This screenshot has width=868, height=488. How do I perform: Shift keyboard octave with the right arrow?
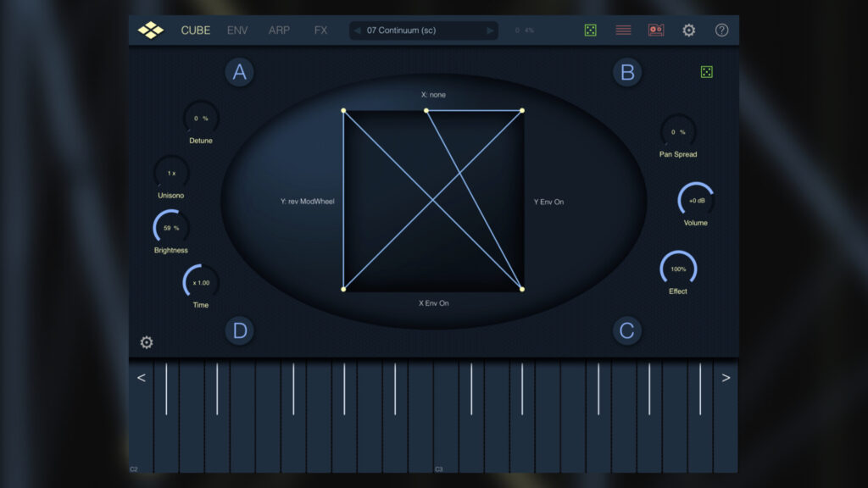726,377
